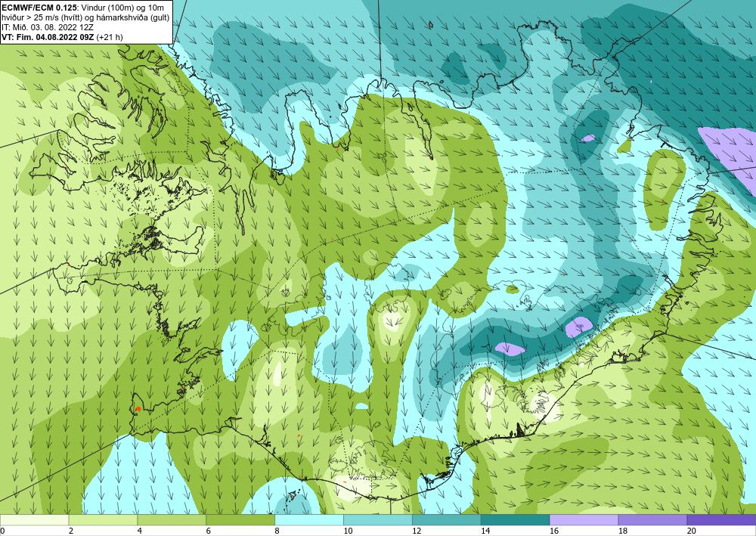Click the legend scale label 0

[2, 531]
